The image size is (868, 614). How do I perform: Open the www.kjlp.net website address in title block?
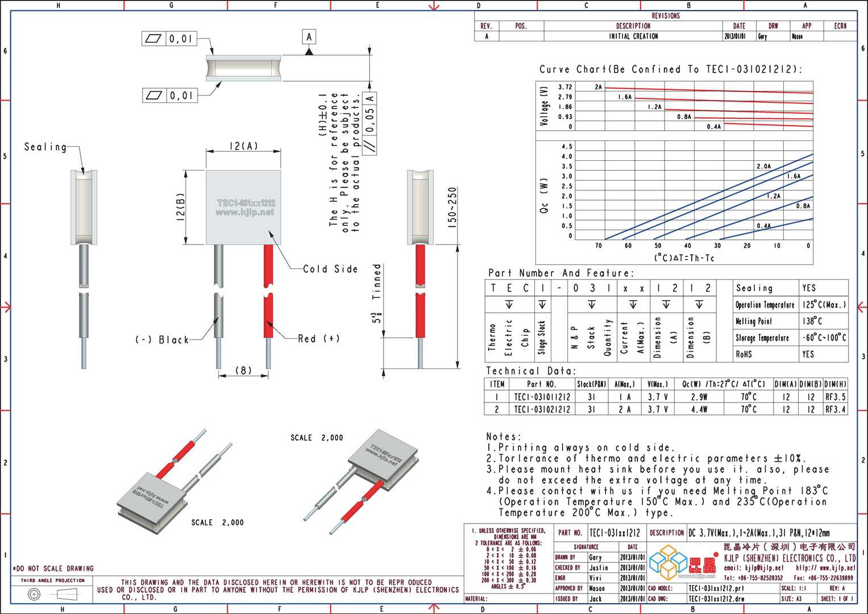(837, 568)
